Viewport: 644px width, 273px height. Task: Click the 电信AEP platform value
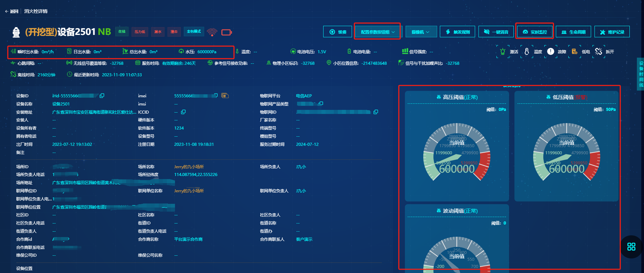tap(304, 96)
